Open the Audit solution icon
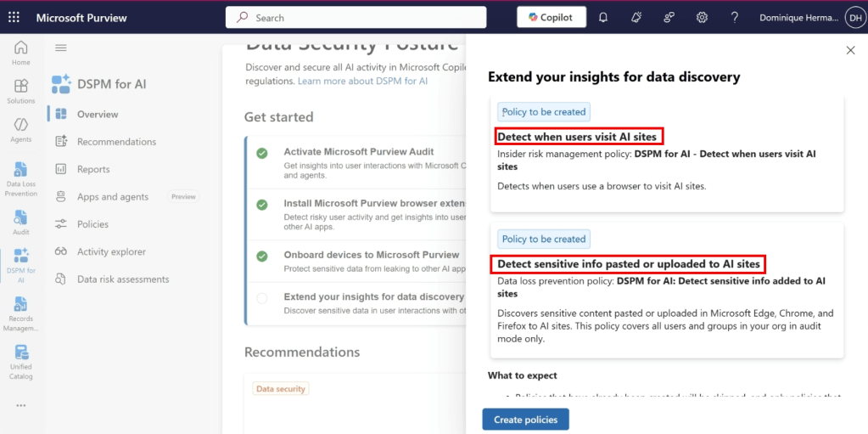 (20, 221)
